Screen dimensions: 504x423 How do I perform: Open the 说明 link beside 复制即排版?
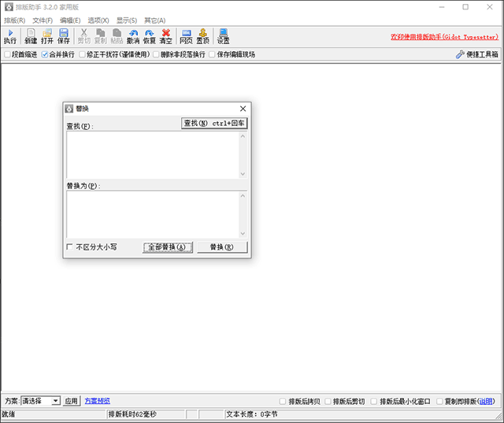486,401
